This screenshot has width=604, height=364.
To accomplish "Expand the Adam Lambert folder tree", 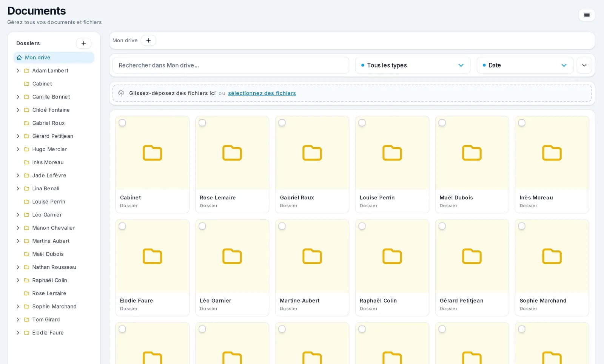I will click(x=18, y=71).
